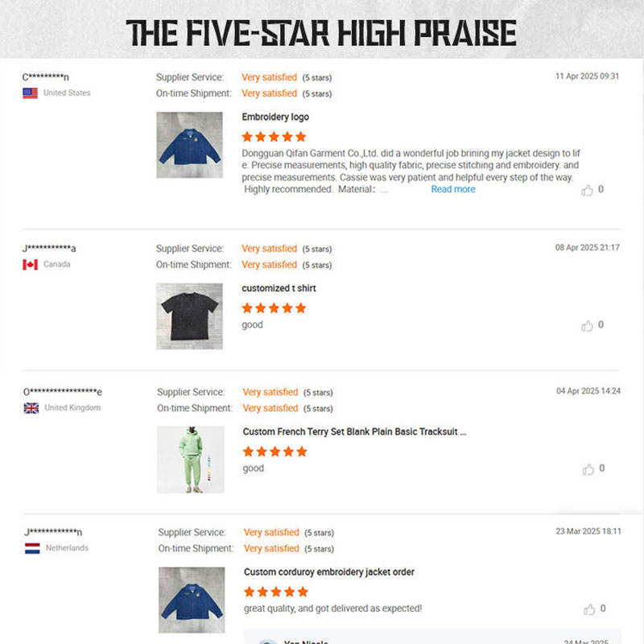644x644 pixels.
Task: View the green tracksuit product image
Action: [x=190, y=460]
